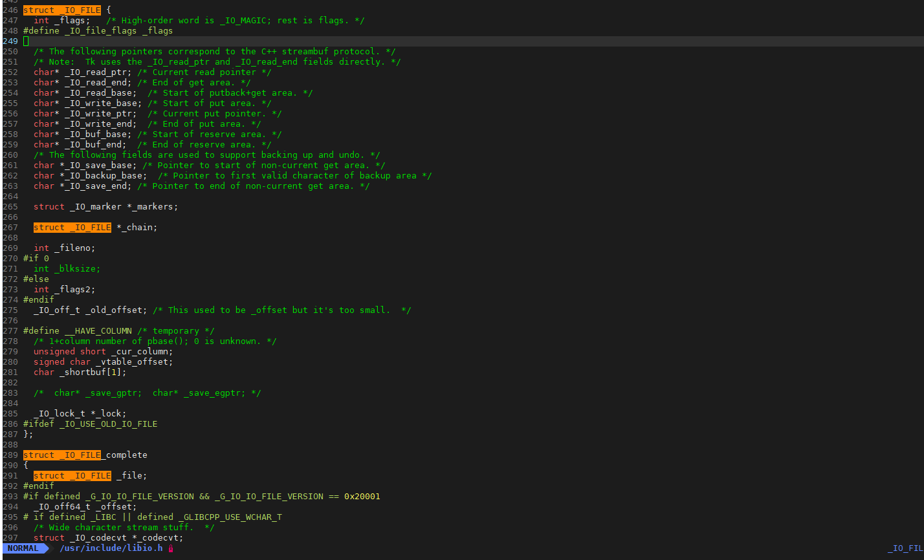Click the streambuf protocol comment on line 250

[215, 52]
